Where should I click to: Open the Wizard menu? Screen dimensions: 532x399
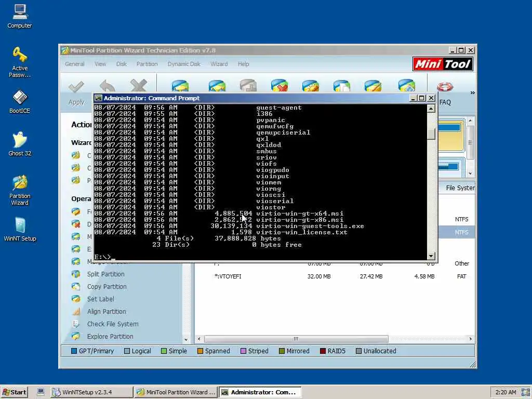coord(219,64)
